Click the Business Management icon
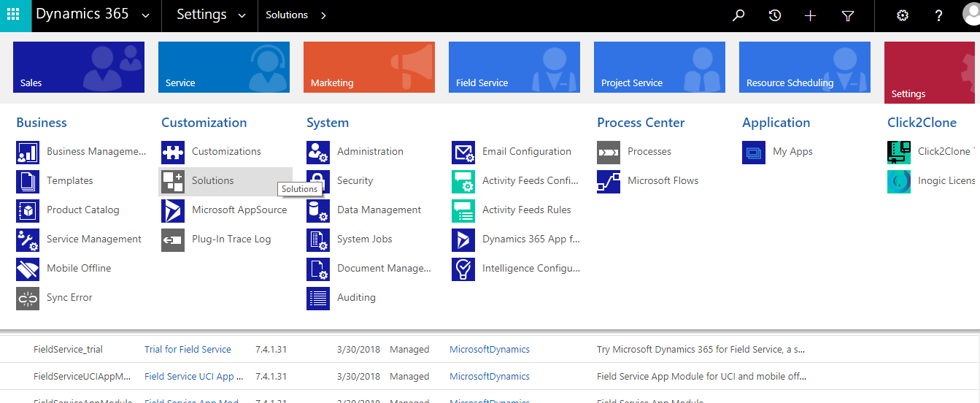The width and height of the screenshot is (980, 403). pos(28,153)
